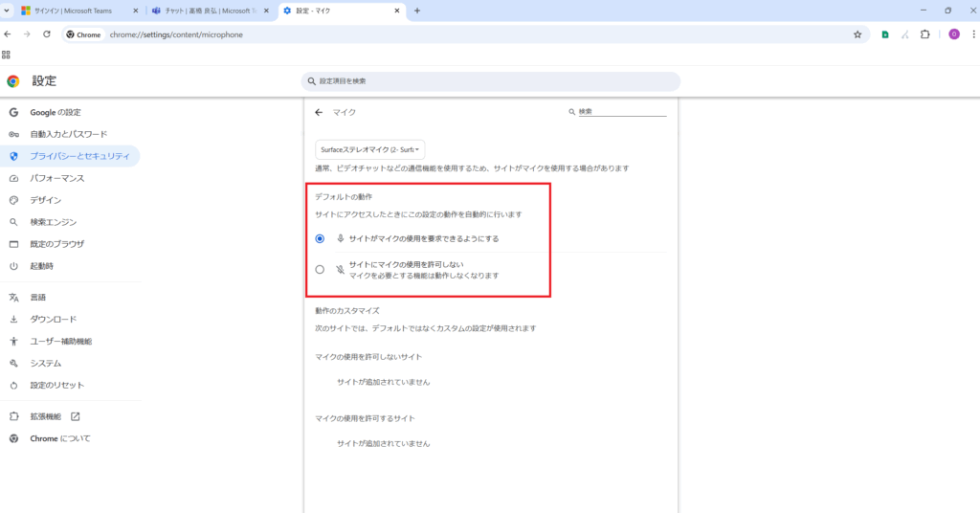Viewport: 980px width, 513px height.
Task: Switch to the チャット Microsoft Teams tab
Action: (206, 11)
